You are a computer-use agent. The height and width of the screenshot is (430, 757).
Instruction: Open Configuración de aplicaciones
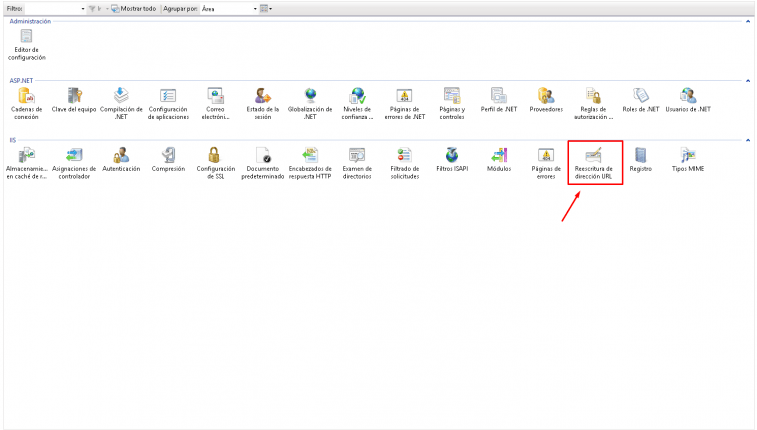coord(168,104)
